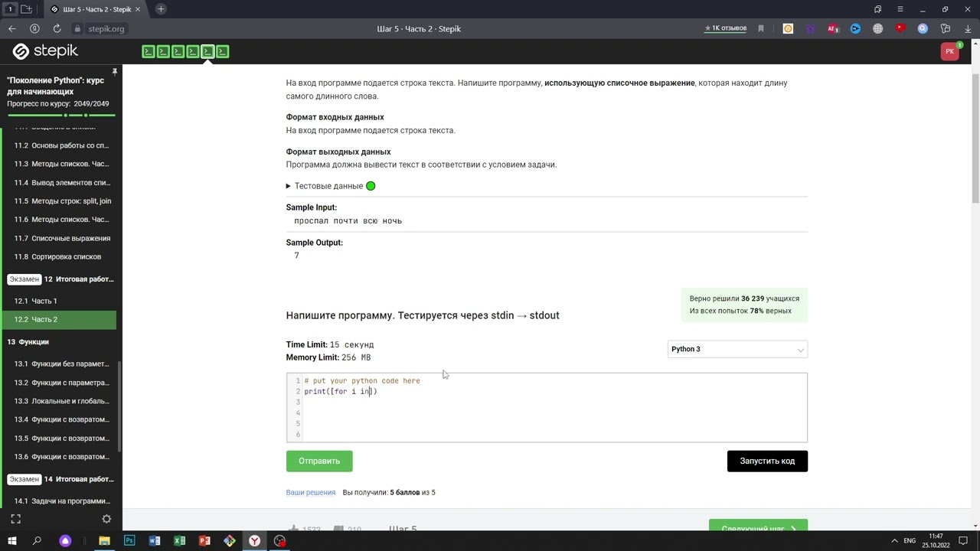Viewport: 980px width, 551px height.
Task: Bookmark this page with bookmark icon
Action: 761,28
